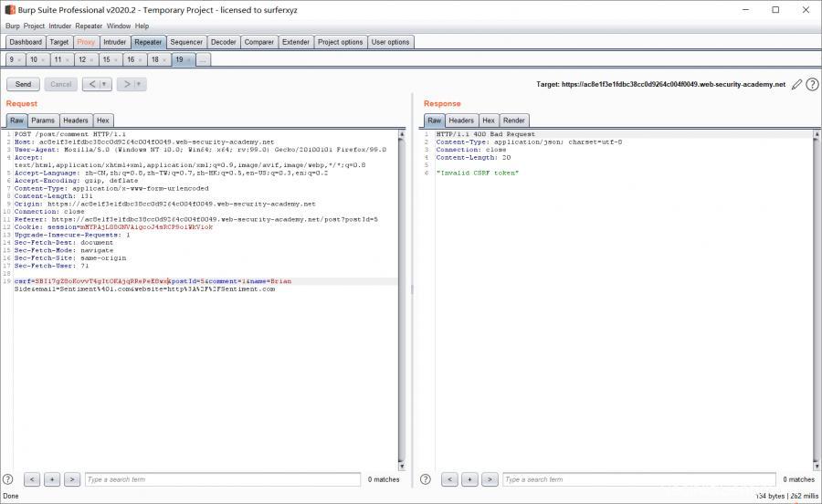Click the pencil icon to edit target

[x=796, y=84]
